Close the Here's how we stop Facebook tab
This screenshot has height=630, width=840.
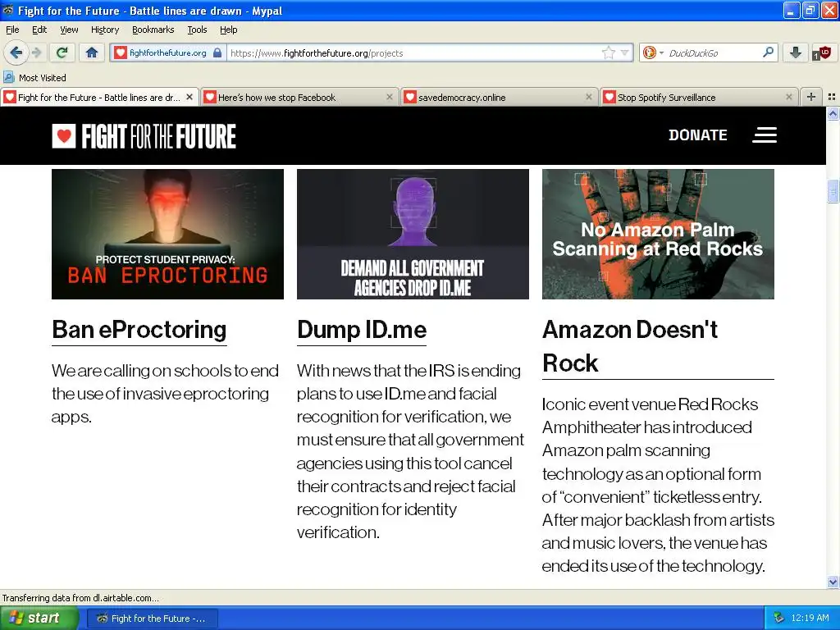[390, 97]
